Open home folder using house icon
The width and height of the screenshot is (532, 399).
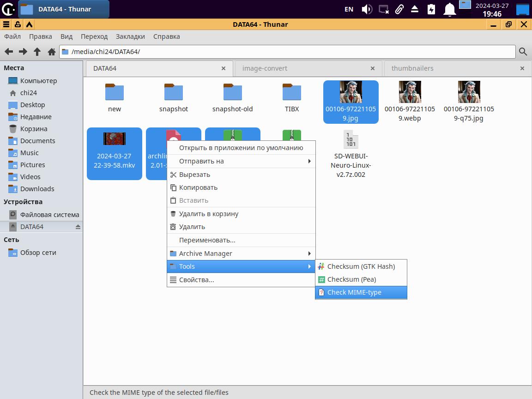tap(52, 52)
